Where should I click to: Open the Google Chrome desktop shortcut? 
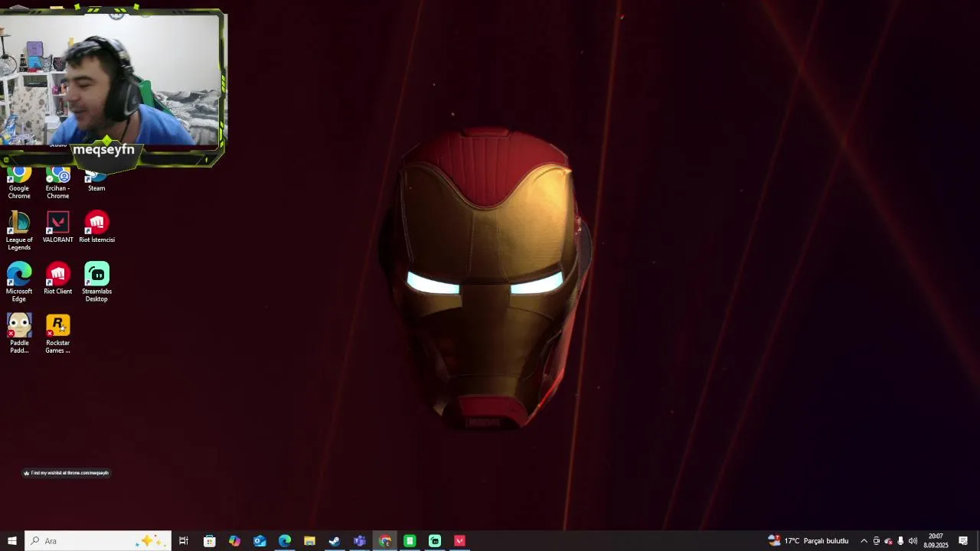point(19,184)
